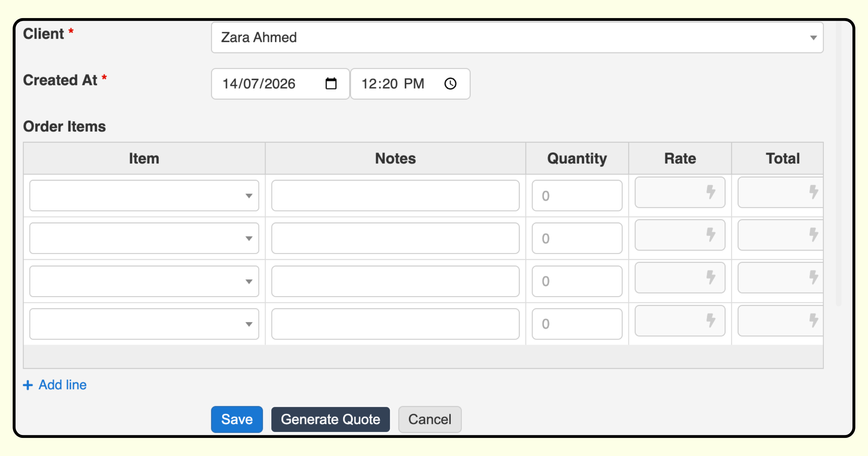Focus the first row Notes field

395,195
